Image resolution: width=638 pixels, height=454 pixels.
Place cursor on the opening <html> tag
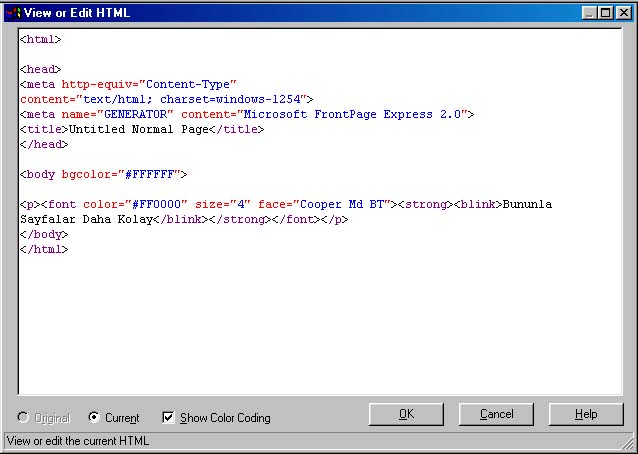point(41,39)
